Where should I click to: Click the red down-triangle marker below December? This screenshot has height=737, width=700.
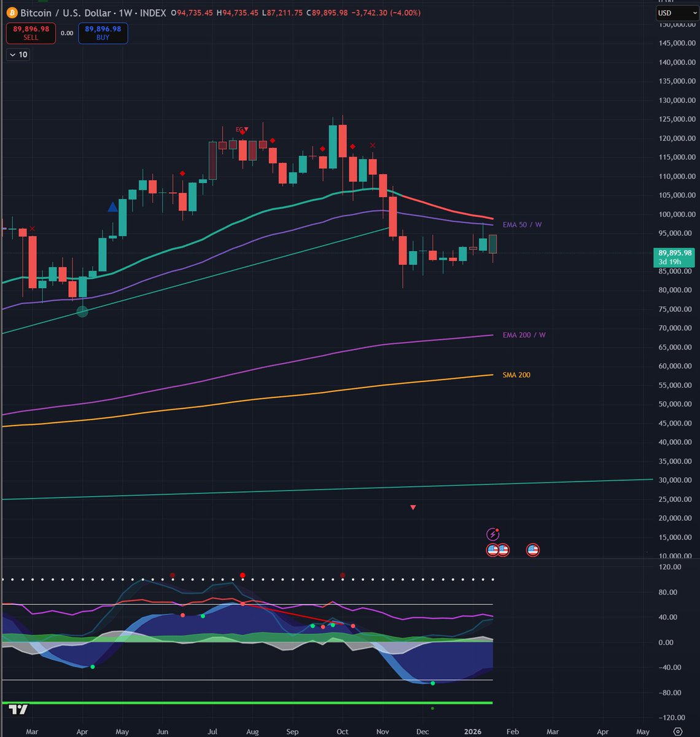413,507
